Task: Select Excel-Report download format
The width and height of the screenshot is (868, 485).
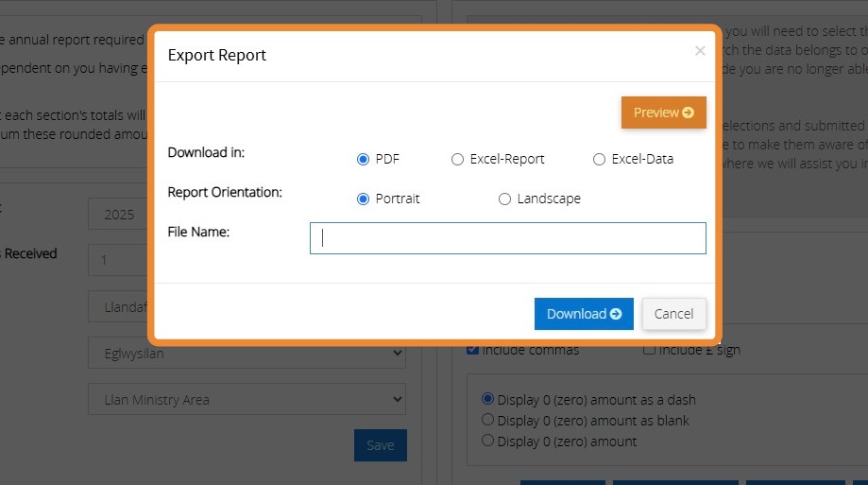Action: tap(457, 160)
